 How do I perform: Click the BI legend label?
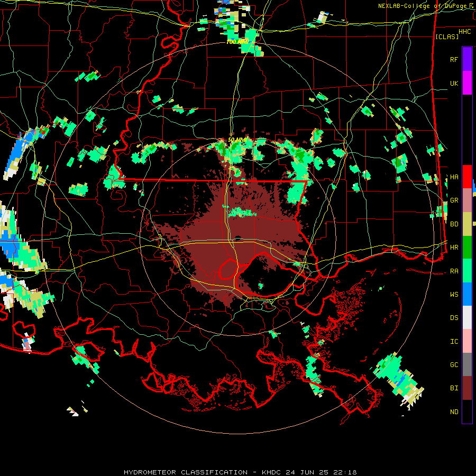click(x=454, y=388)
